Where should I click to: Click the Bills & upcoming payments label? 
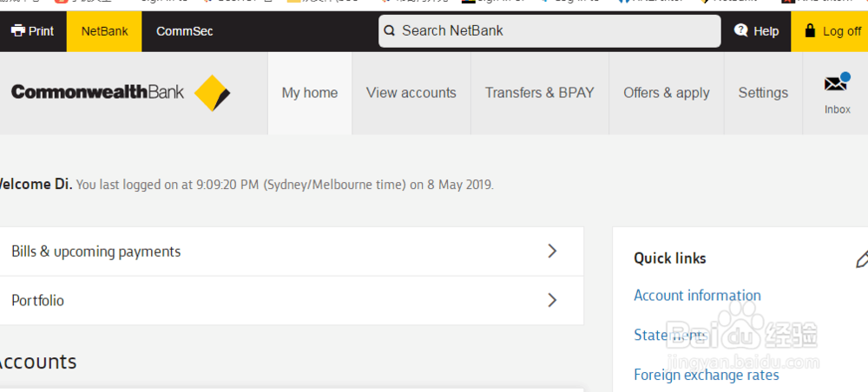pos(96,252)
